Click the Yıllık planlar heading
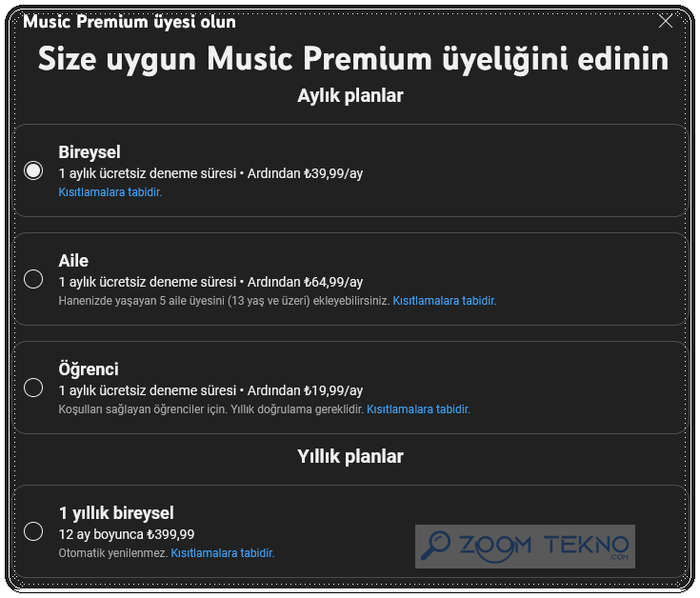Viewport: 700px width, 598px height. (x=350, y=456)
